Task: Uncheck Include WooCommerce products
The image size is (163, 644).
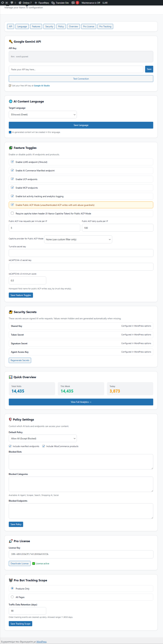Action: click(x=43, y=446)
